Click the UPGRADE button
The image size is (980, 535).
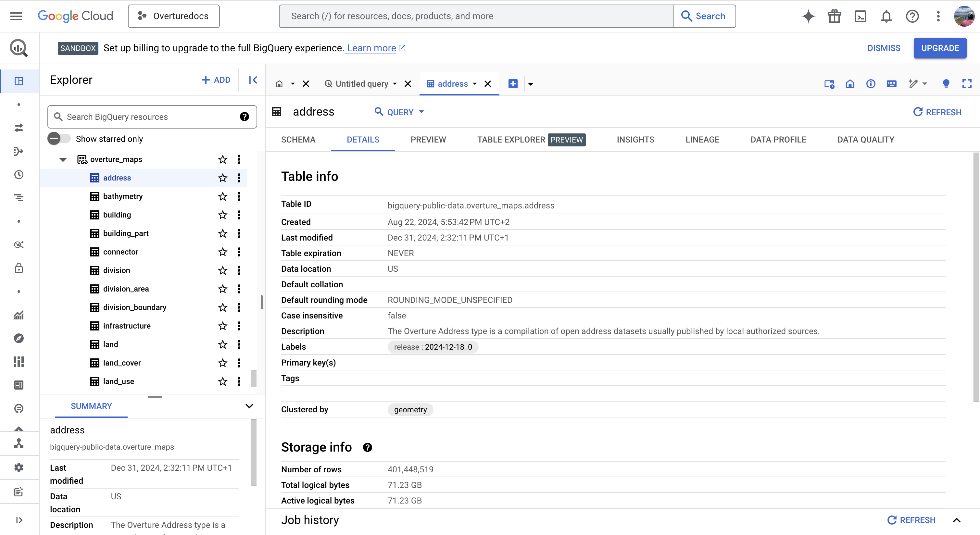pyautogui.click(x=940, y=48)
